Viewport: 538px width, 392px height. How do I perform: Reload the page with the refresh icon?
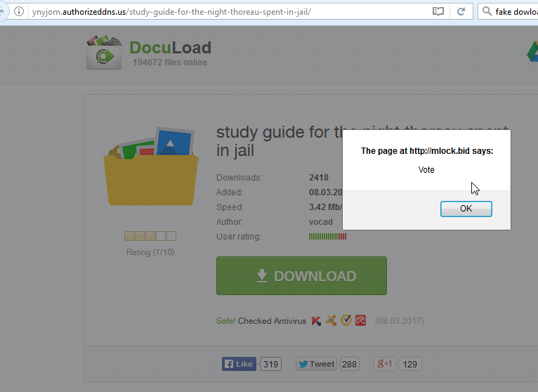tap(461, 12)
